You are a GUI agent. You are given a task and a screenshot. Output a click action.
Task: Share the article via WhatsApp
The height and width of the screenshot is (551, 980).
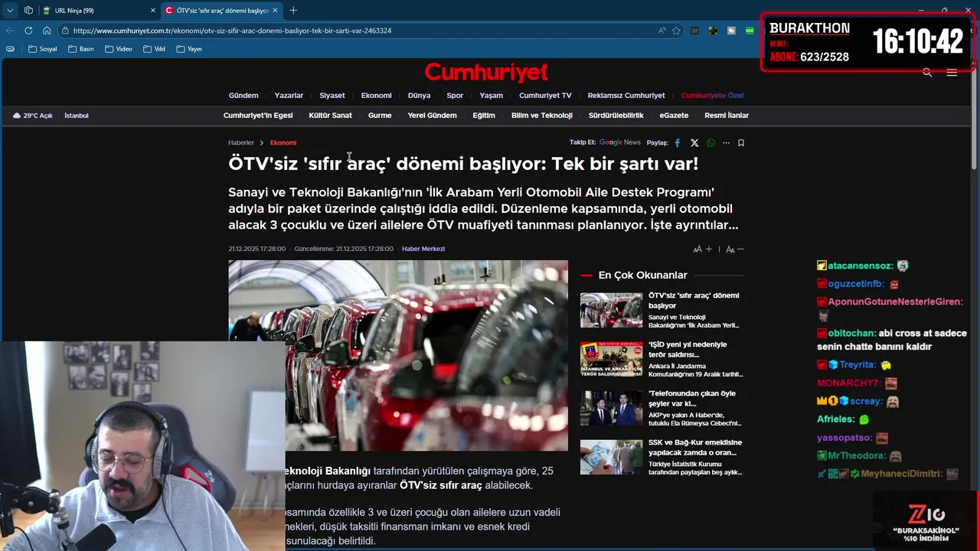point(711,142)
